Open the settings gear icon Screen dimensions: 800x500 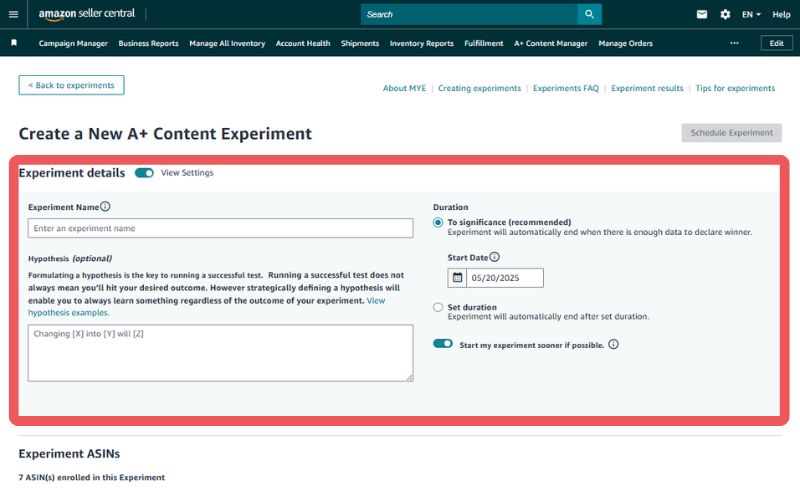(725, 14)
